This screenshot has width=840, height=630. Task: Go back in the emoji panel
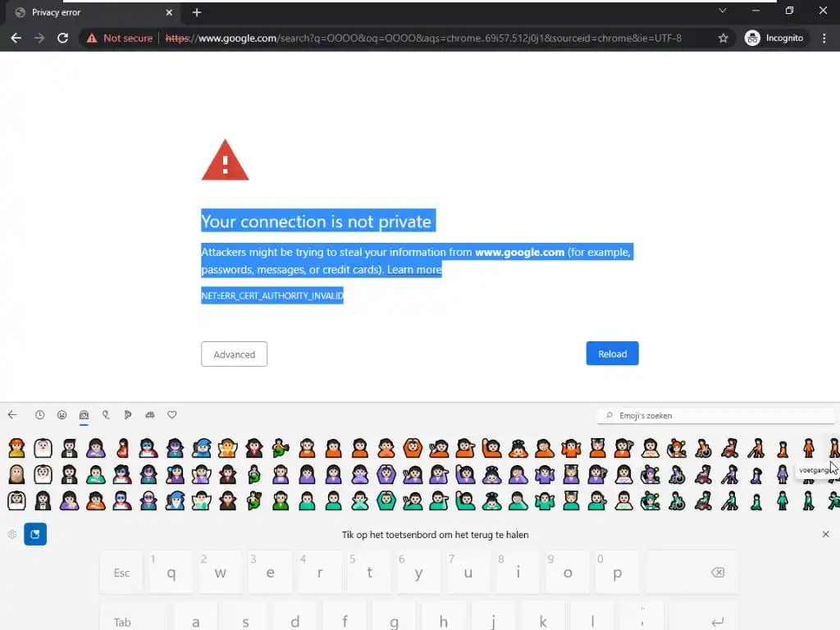coord(12,414)
